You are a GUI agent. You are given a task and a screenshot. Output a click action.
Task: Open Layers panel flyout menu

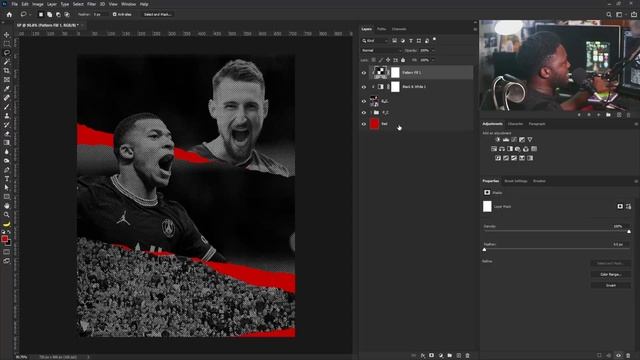pos(475,29)
